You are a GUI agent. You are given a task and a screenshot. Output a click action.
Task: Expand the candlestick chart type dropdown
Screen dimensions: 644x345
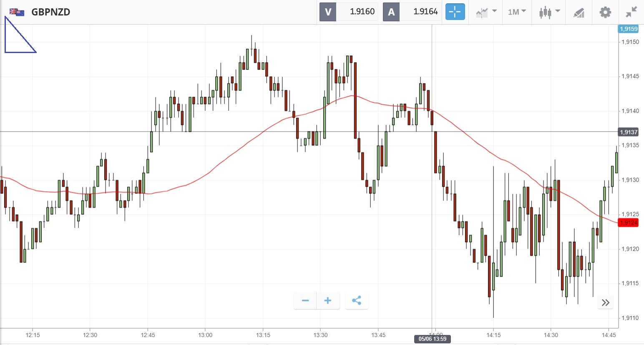pos(549,12)
